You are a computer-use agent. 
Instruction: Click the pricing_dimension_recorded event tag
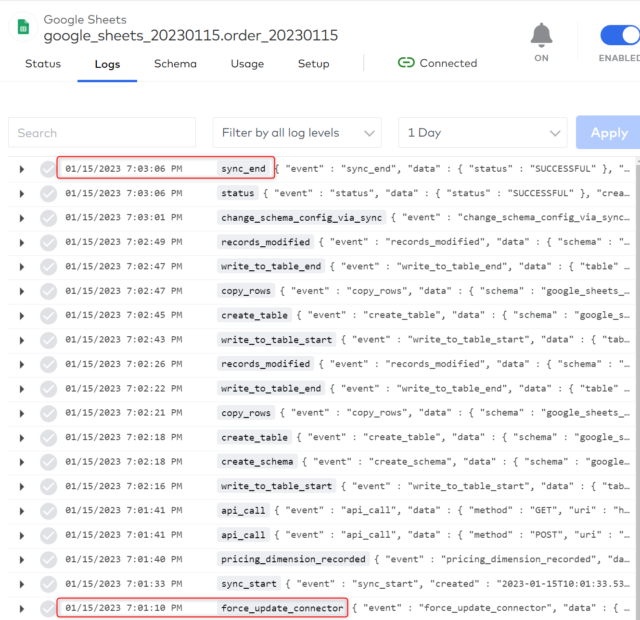coord(293,559)
